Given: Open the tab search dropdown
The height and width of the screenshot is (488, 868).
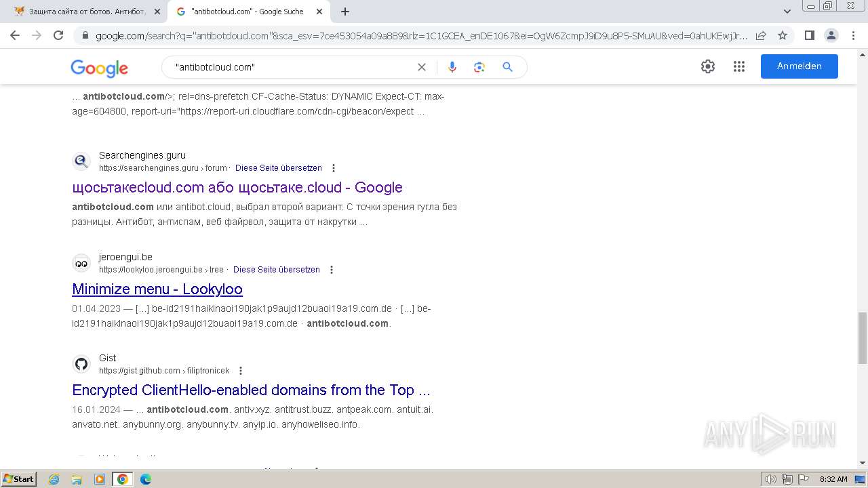Looking at the screenshot, I should pos(787,12).
